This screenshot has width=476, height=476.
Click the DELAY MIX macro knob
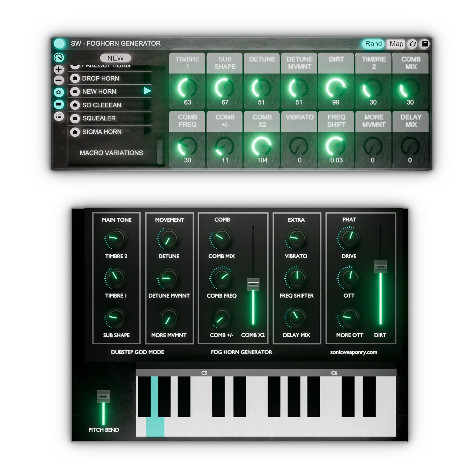coord(410,146)
